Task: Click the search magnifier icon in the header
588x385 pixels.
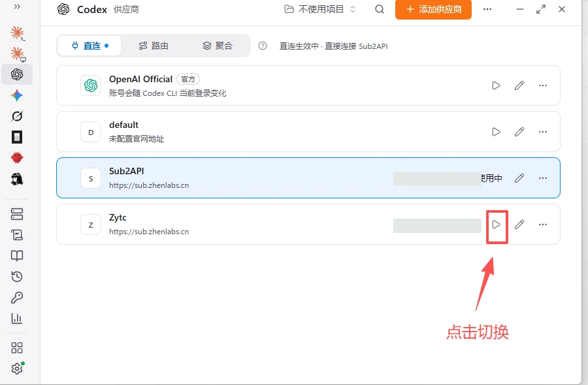Action: coord(380,9)
